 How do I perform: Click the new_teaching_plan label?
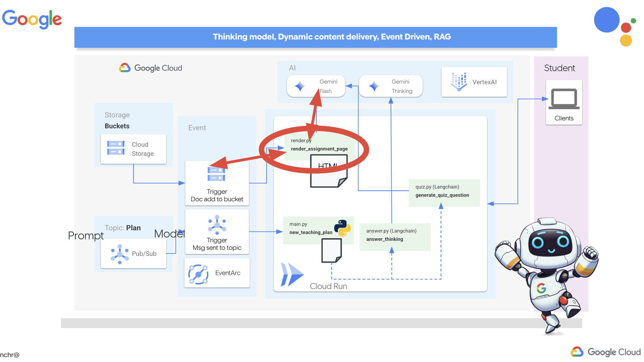[310, 233]
